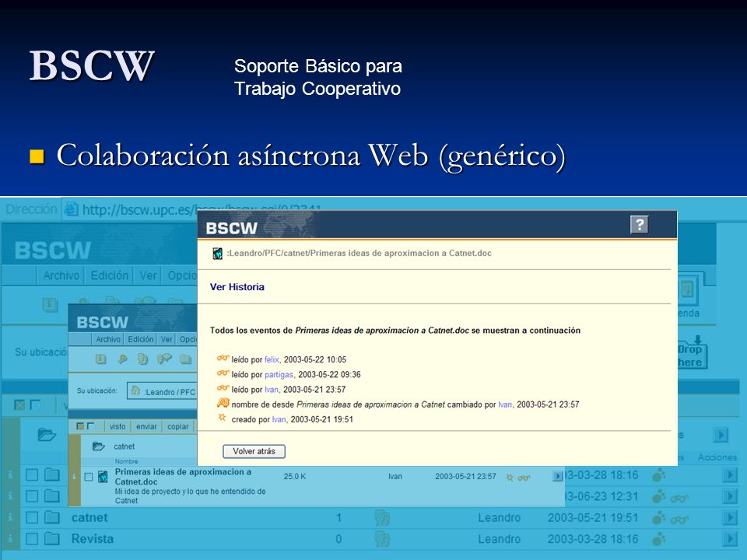
Task: Click members icon on back window catnet row
Action: pos(382,518)
